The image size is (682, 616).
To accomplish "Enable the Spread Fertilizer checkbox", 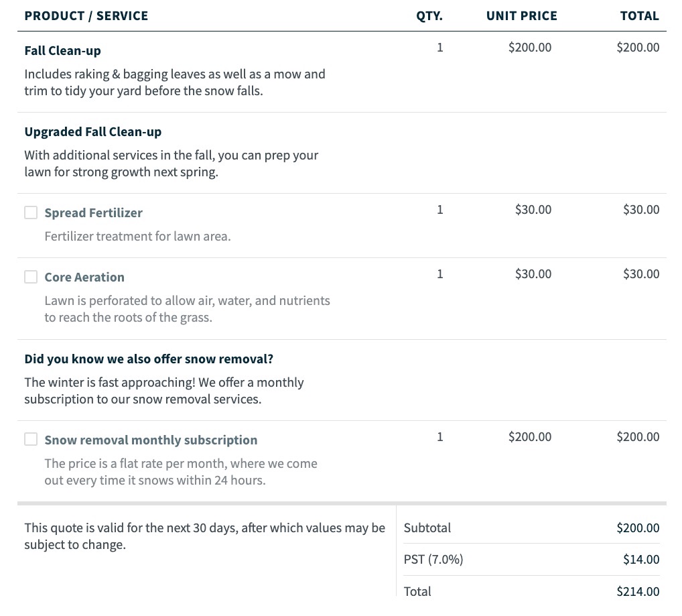I will [31, 212].
